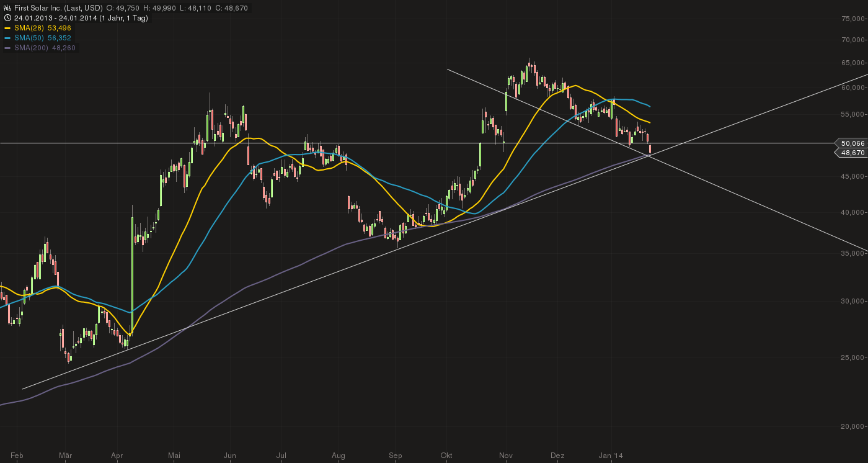Click the 65,000 price axis label
868x463 pixels.
pyautogui.click(x=854, y=63)
